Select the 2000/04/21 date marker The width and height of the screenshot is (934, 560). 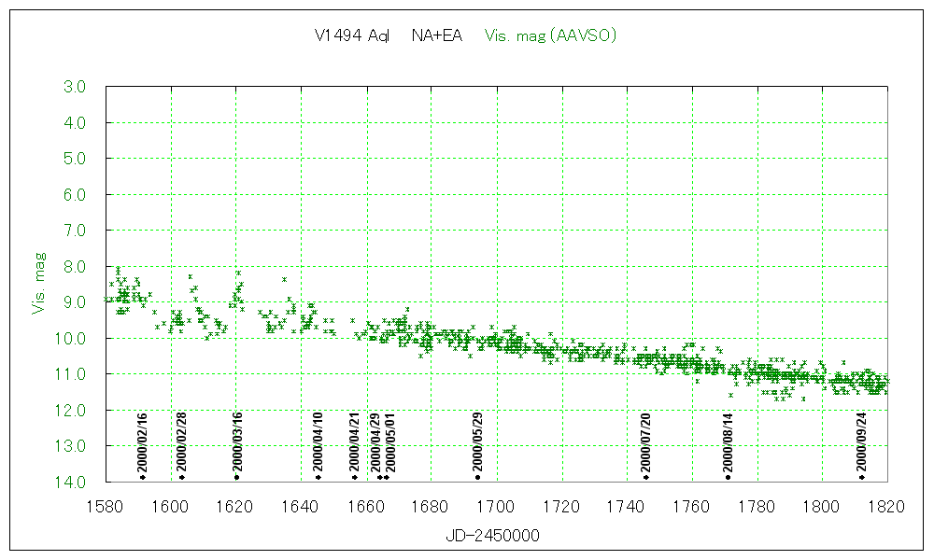point(355,444)
